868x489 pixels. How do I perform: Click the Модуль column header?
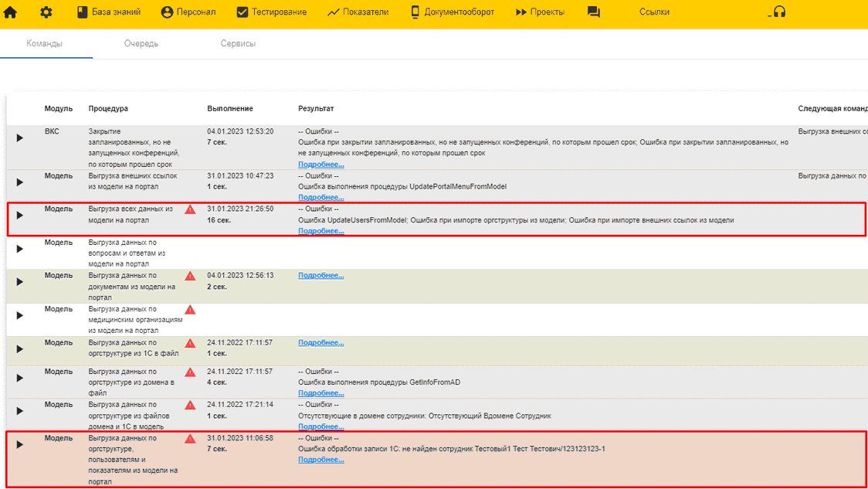tap(59, 109)
